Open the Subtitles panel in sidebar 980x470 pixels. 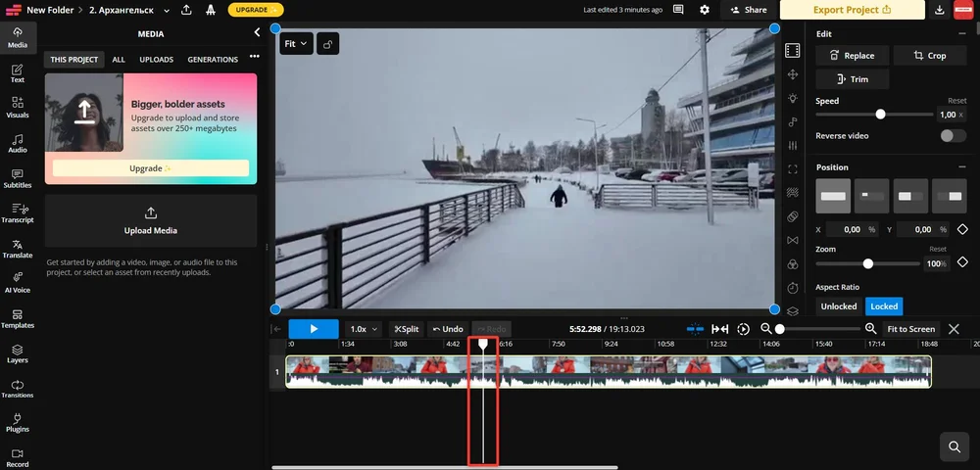(18, 176)
